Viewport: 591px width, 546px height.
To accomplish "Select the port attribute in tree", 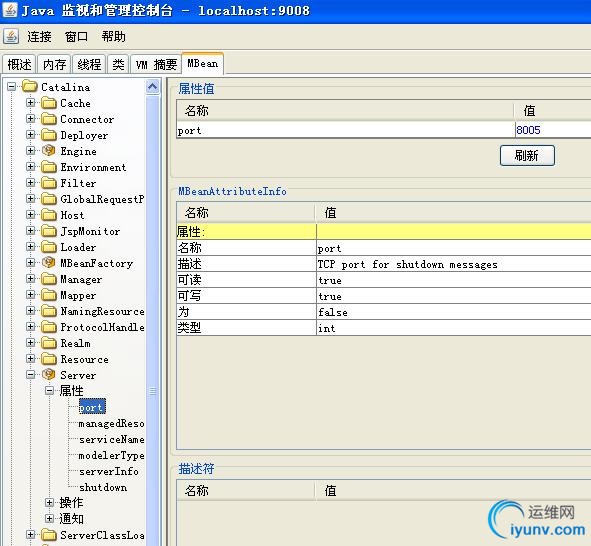I will pos(92,407).
